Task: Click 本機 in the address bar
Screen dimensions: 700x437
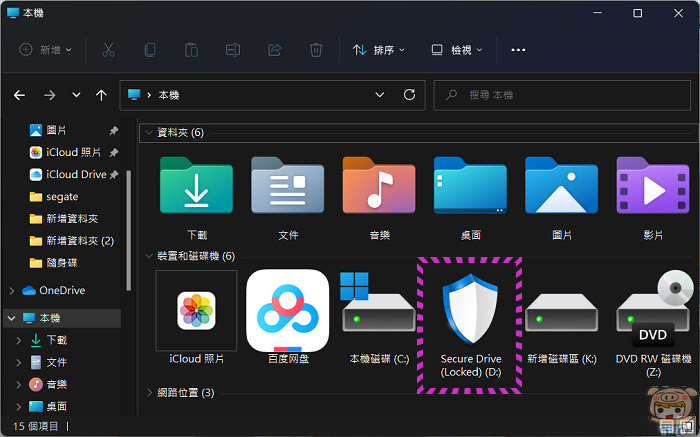Action: click(x=169, y=95)
